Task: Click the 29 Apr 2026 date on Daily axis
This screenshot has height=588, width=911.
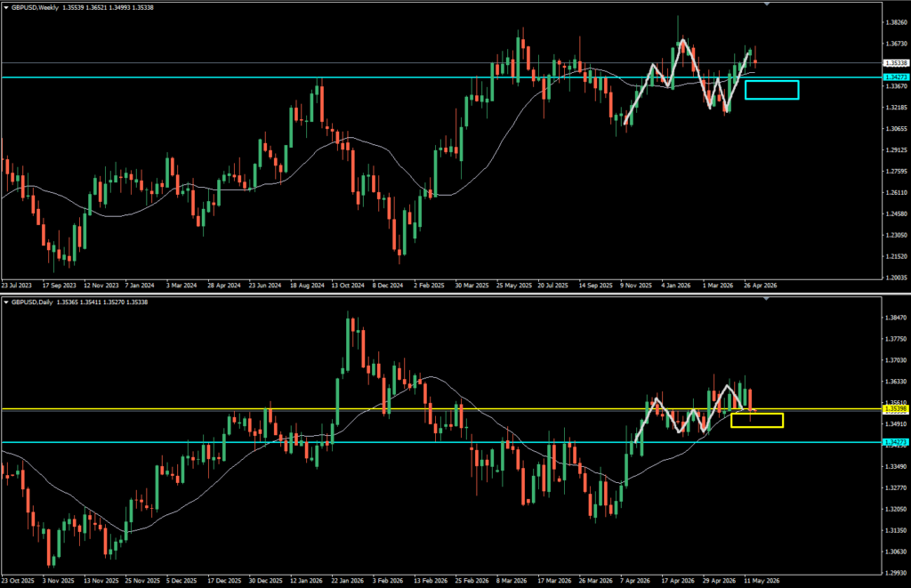Action: 719,581
